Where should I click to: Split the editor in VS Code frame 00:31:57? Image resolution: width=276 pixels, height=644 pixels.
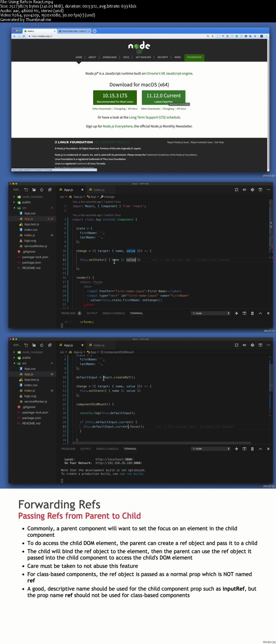(x=260, y=345)
